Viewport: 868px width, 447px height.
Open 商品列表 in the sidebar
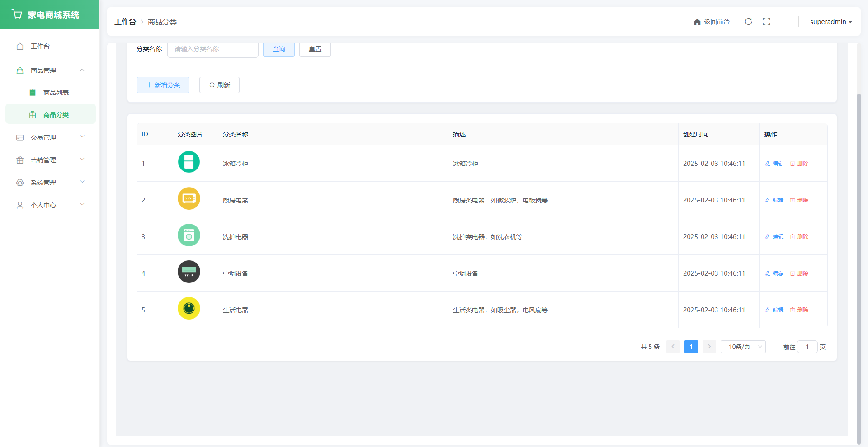[x=56, y=93]
